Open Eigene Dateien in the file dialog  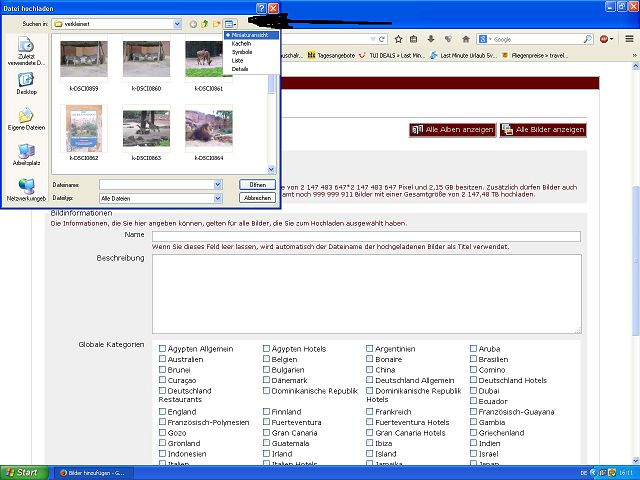[x=26, y=119]
